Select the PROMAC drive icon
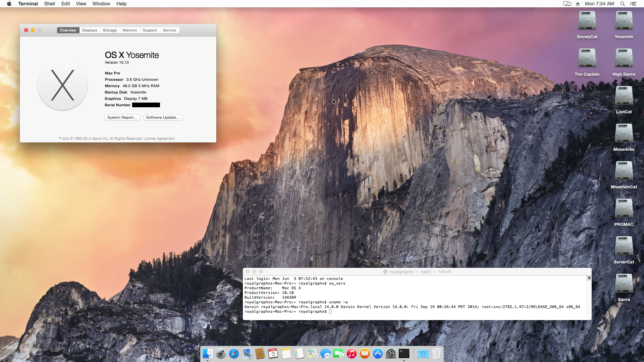The image size is (644, 362). 624,208
